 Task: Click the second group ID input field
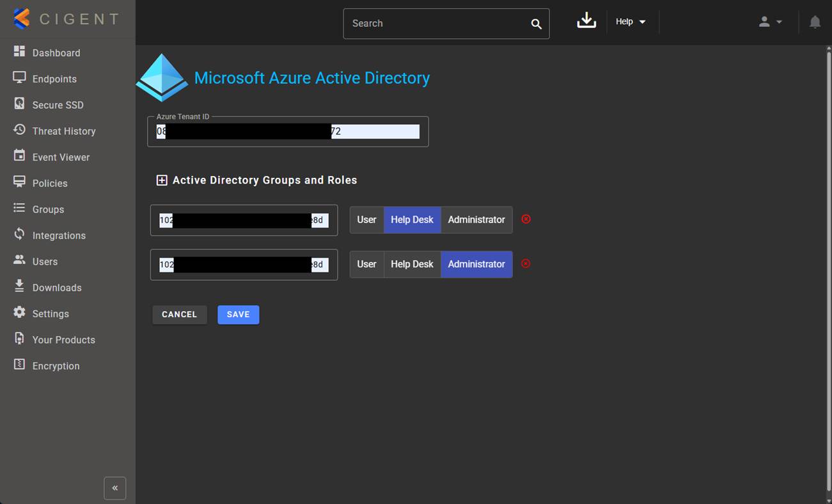[244, 265]
